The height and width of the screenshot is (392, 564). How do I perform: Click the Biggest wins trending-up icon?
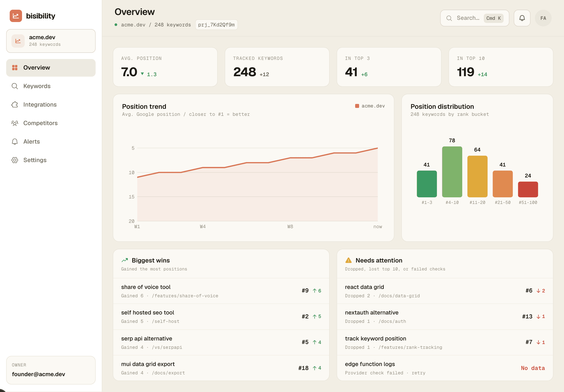click(x=125, y=260)
